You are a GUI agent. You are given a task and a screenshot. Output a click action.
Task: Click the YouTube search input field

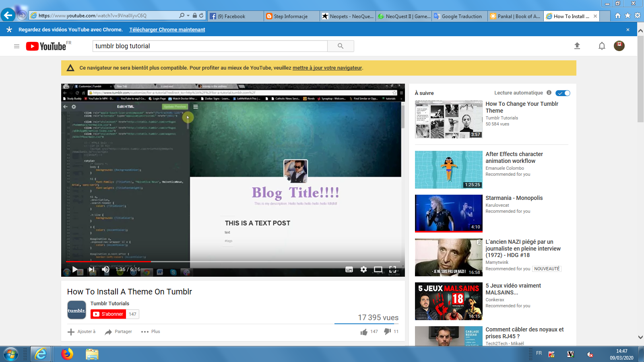(210, 46)
